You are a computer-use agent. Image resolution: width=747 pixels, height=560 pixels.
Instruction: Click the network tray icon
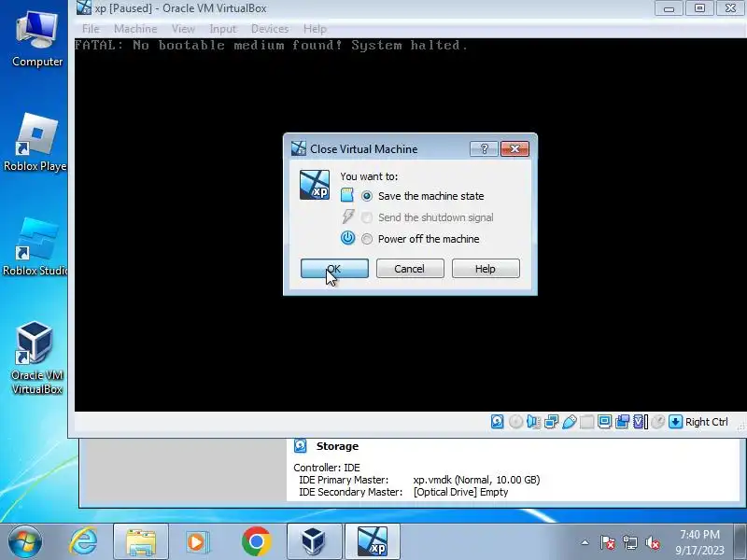(630, 542)
